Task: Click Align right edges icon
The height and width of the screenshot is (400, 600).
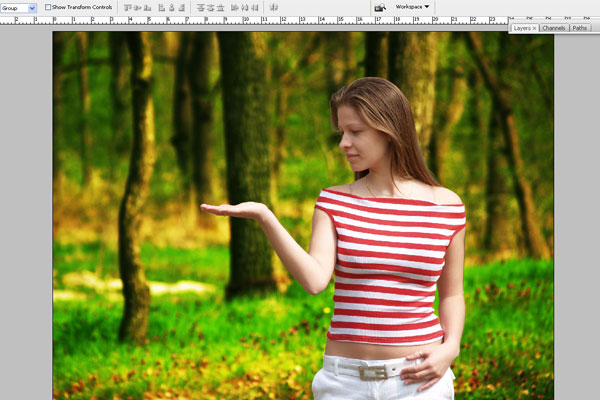Action: [x=183, y=7]
